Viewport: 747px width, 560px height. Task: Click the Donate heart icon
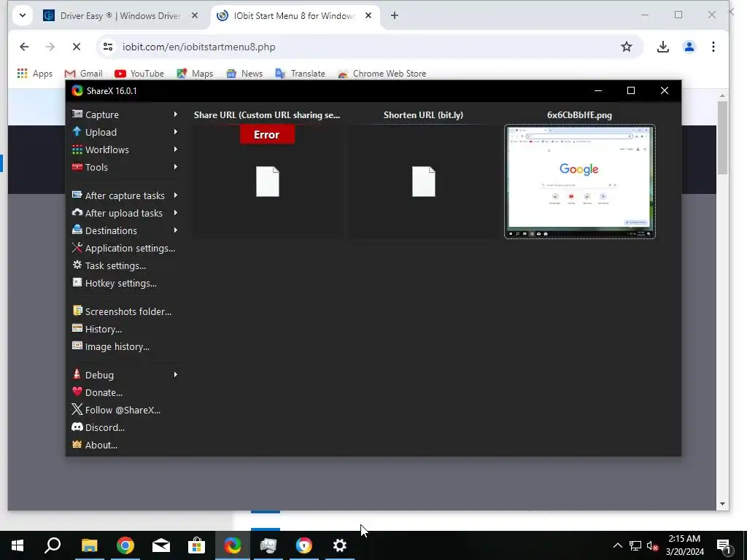coord(77,392)
